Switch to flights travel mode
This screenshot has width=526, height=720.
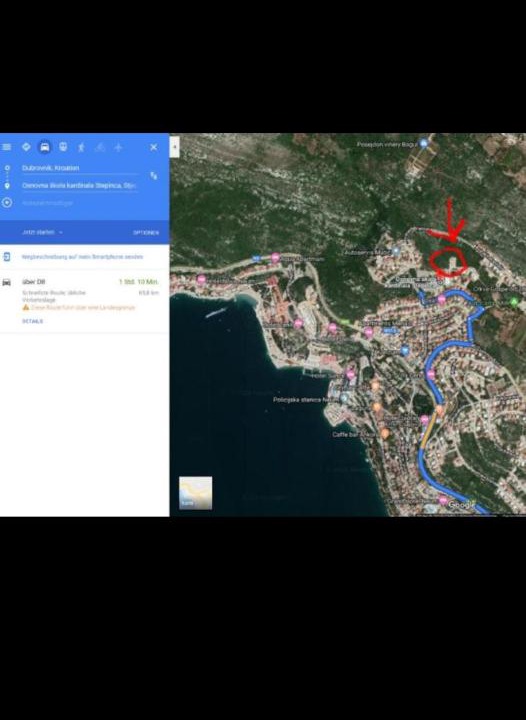118,147
